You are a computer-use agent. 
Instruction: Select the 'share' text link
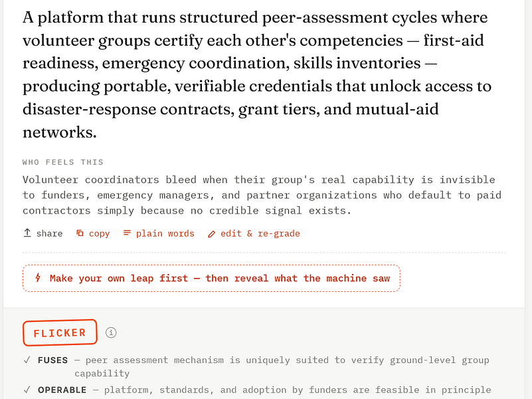pos(50,233)
